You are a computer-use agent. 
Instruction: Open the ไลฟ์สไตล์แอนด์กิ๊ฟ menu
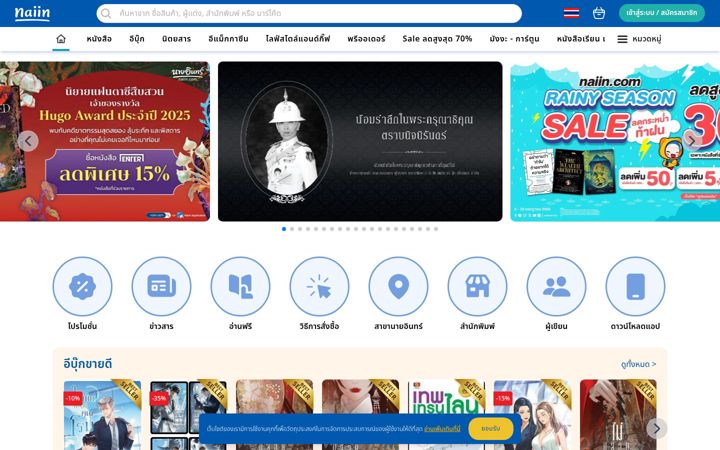click(x=298, y=39)
